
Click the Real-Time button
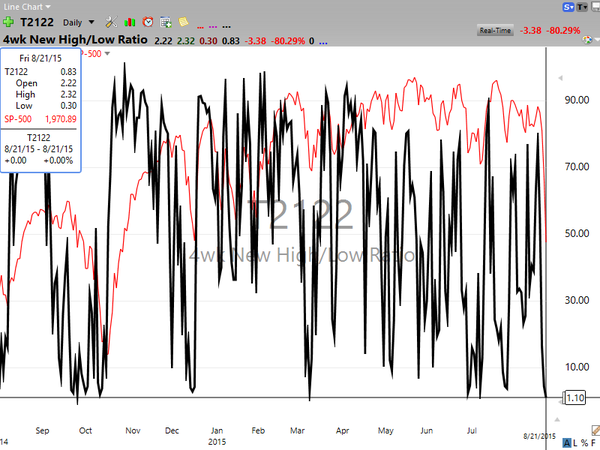[495, 31]
